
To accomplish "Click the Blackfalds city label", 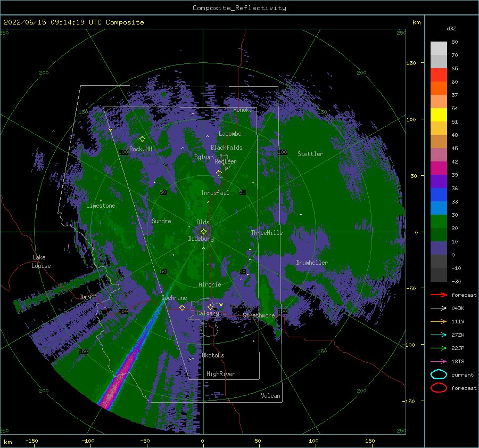I will pos(226,148).
